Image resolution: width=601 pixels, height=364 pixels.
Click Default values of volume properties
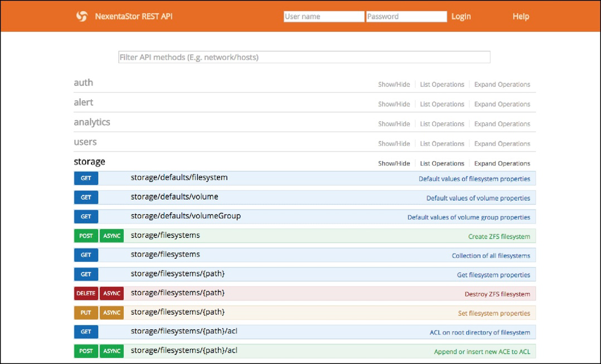click(x=478, y=198)
